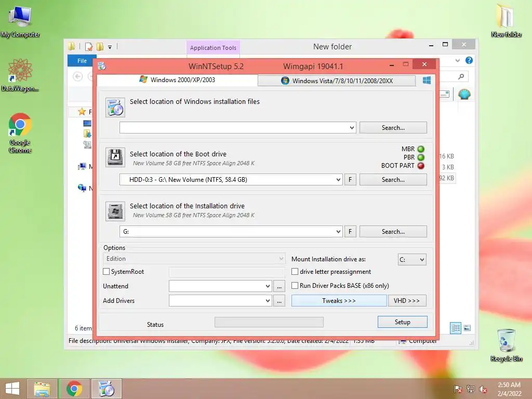Click F format button for Installation drive
Viewport: 532px width, 399px height.
pyautogui.click(x=350, y=232)
